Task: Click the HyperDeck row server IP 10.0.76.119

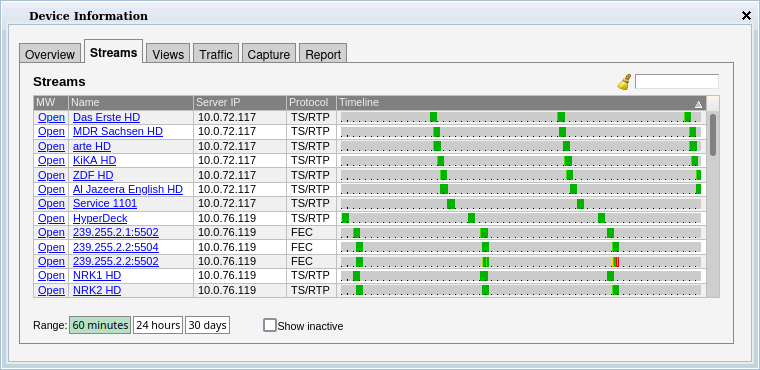Action: [x=227, y=218]
